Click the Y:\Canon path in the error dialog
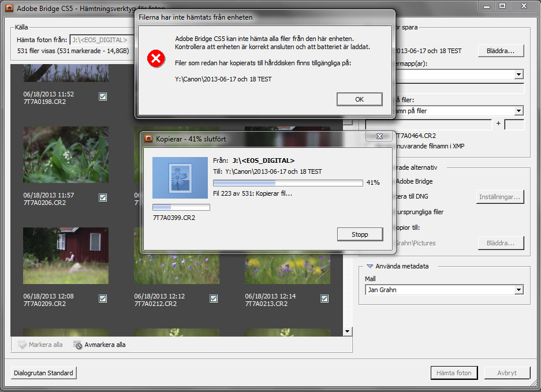This screenshot has height=392, width=541. (x=223, y=79)
